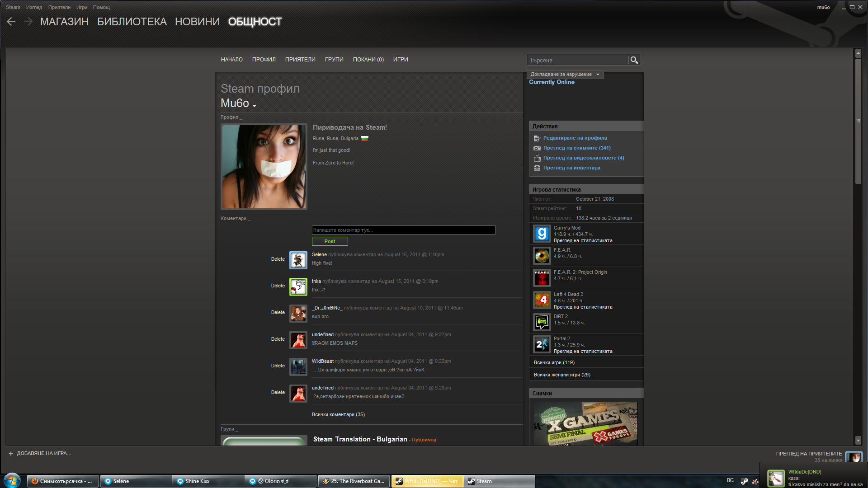
Task: Open the Помощ menu
Action: pos(101,7)
